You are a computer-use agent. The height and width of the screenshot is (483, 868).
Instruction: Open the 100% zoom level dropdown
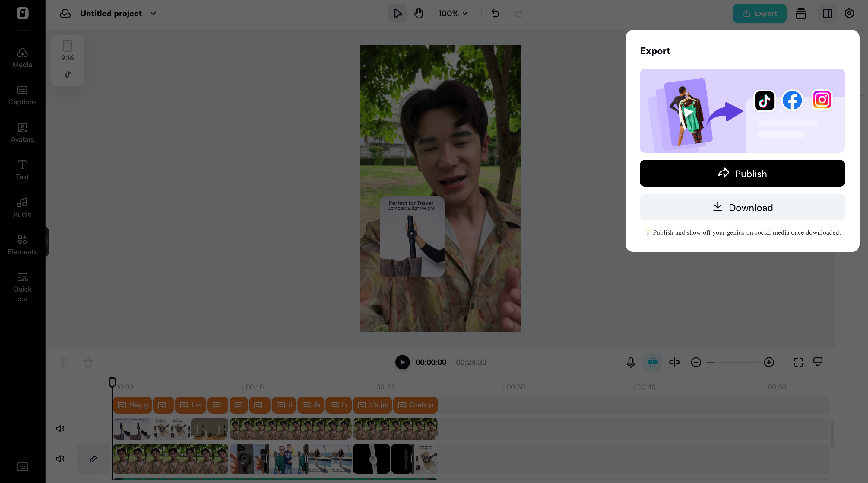[453, 14]
